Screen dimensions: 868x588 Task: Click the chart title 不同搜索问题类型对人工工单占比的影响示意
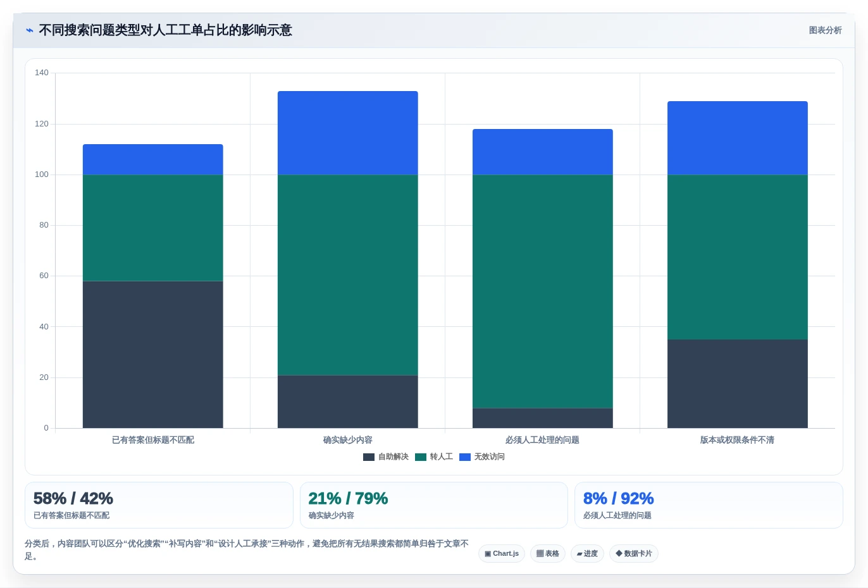click(166, 30)
